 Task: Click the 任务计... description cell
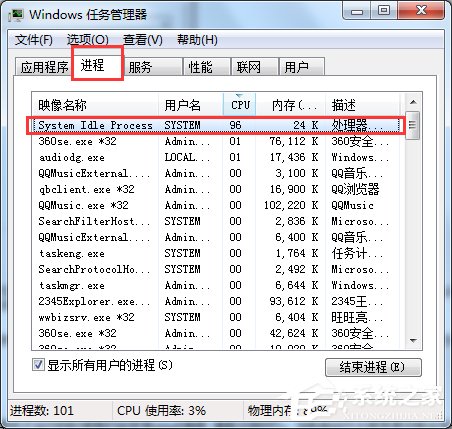click(357, 253)
